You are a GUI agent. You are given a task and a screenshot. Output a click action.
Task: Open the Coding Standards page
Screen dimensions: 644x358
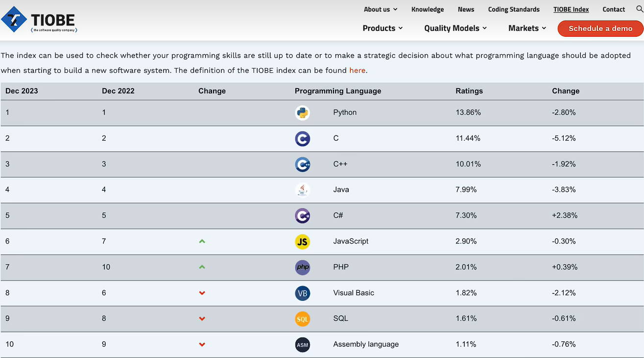click(514, 9)
